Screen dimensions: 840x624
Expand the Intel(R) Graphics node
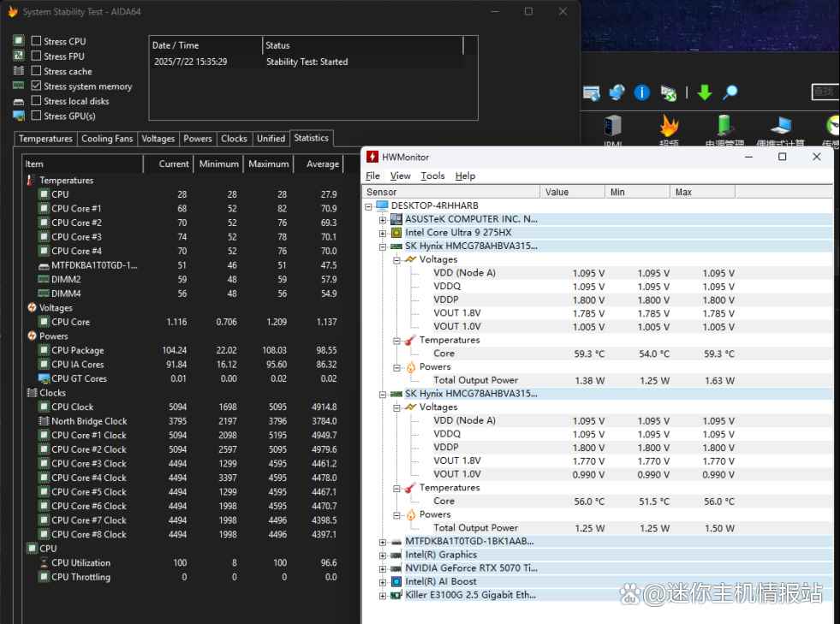coord(383,556)
